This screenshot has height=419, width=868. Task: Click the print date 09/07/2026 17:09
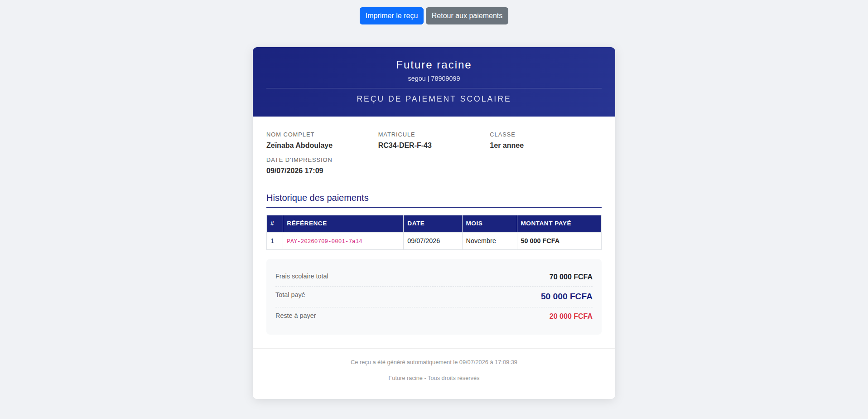[x=294, y=171]
